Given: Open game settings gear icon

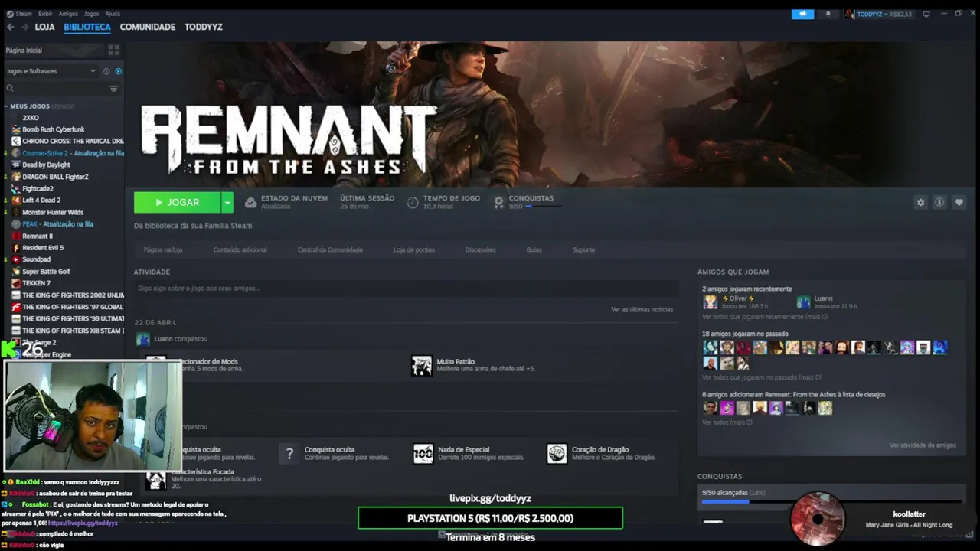Looking at the screenshot, I should click(x=920, y=202).
